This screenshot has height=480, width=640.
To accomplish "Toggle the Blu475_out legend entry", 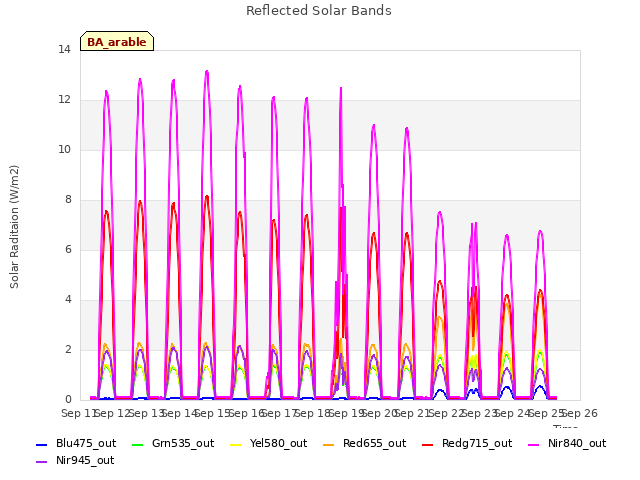I will pos(76,443).
